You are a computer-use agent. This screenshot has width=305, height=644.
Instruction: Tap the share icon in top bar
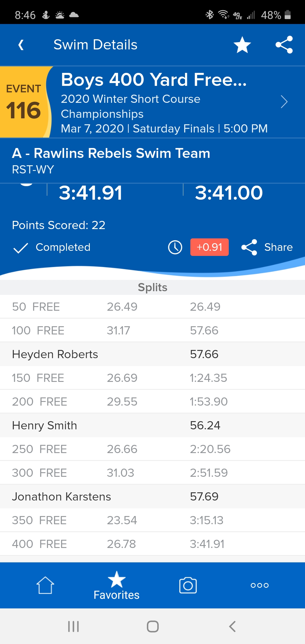coord(284,45)
